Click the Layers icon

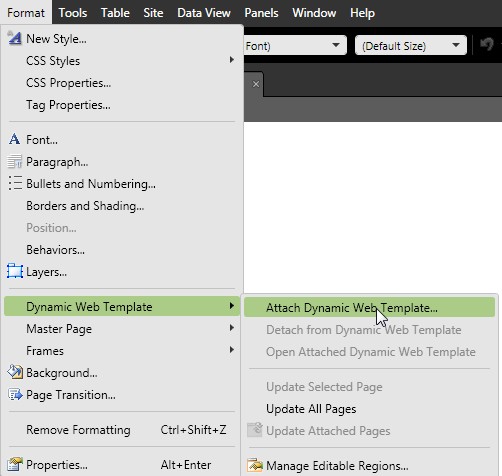click(15, 271)
